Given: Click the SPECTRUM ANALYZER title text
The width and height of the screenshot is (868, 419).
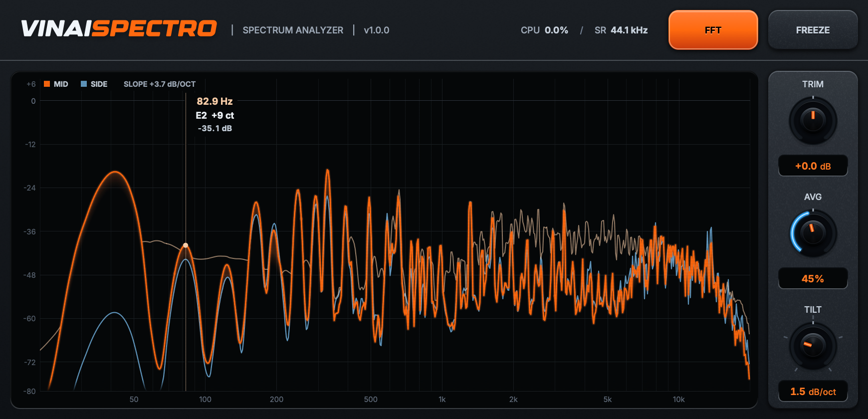Looking at the screenshot, I should click(x=293, y=30).
